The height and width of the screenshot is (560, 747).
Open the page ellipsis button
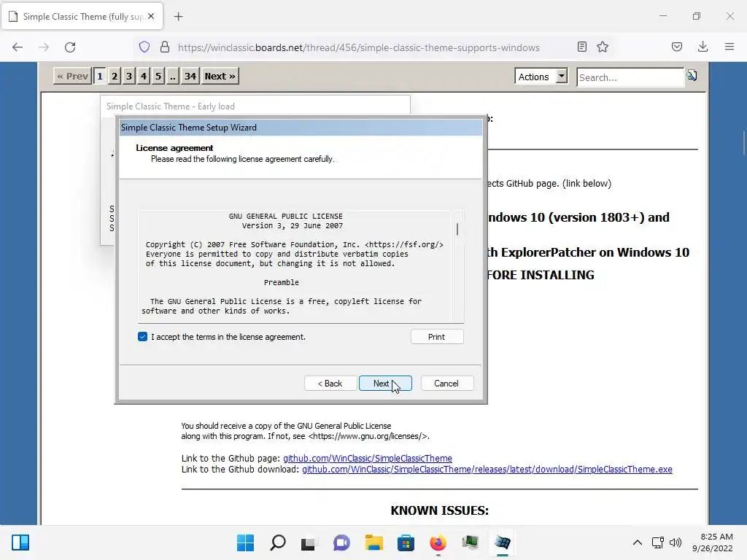(x=173, y=76)
